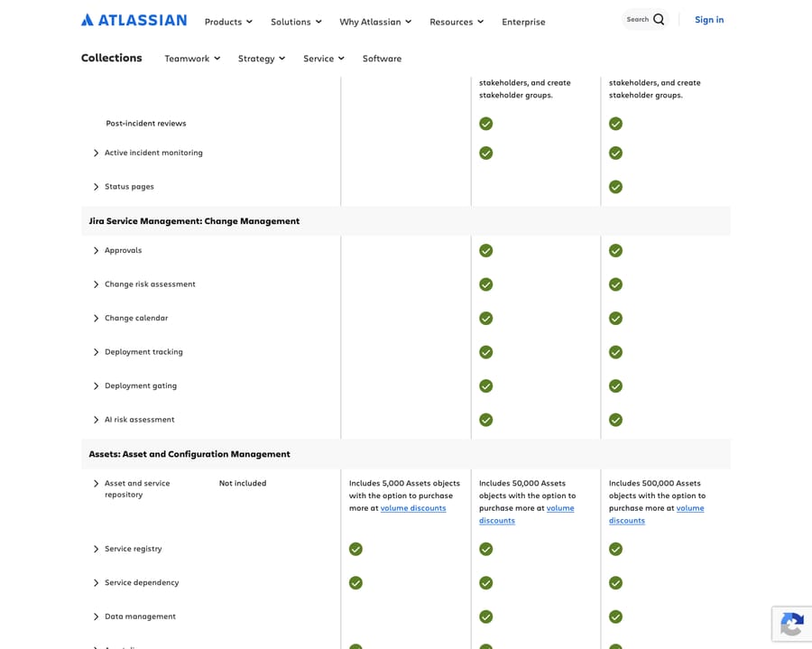This screenshot has height=649, width=812.
Task: Expand the Approvals row
Action: coord(96,251)
